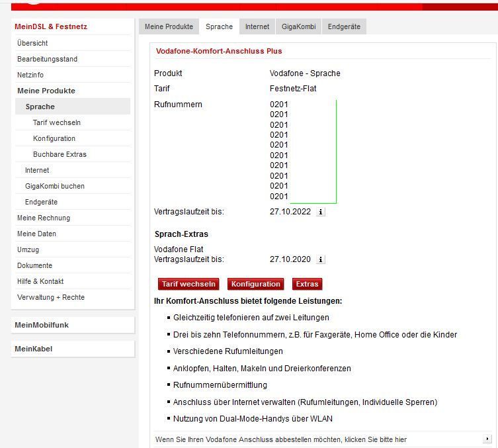
Task: Click Ihr Komfort-Anschluss bietet folgende Leistungen heading
Action: pos(248,301)
